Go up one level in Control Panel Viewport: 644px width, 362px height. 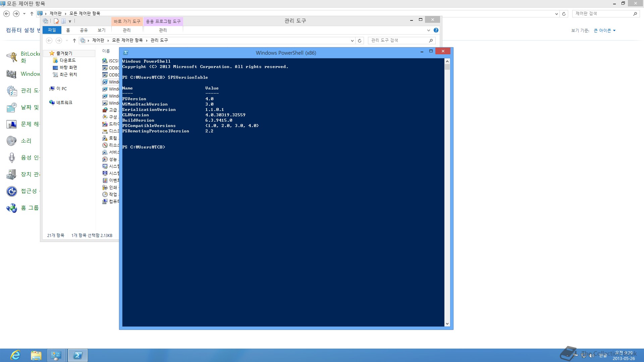click(x=32, y=14)
